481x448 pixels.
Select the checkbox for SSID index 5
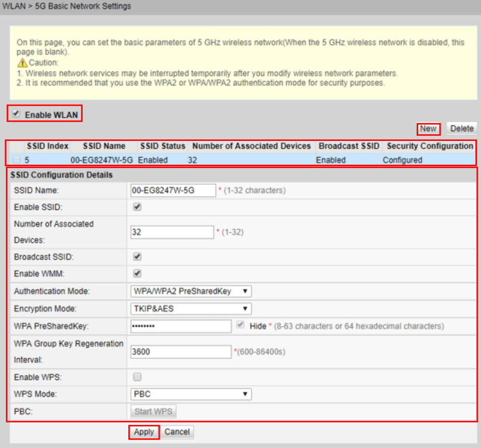[x=16, y=160]
